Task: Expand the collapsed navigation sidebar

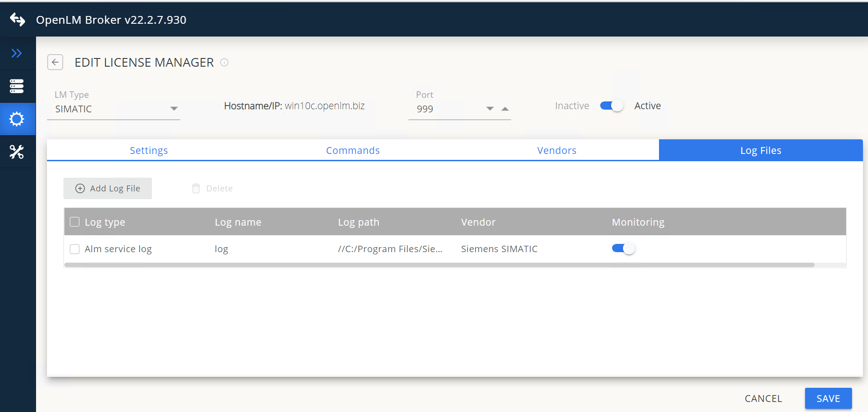Action: (17, 53)
